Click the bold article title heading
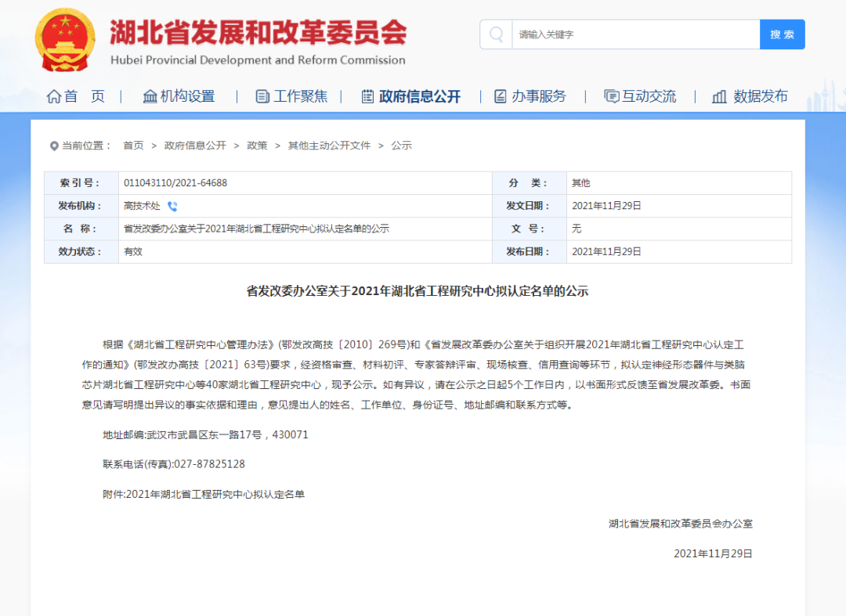Image resolution: width=846 pixels, height=616 pixels. click(418, 291)
